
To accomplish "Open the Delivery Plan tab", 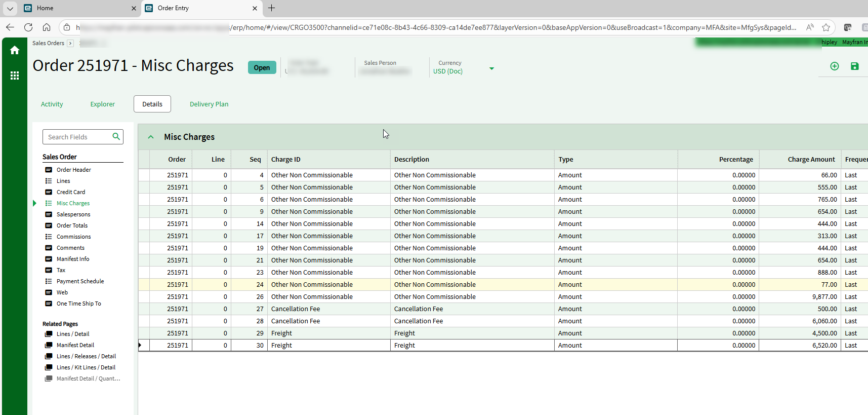I will (209, 104).
